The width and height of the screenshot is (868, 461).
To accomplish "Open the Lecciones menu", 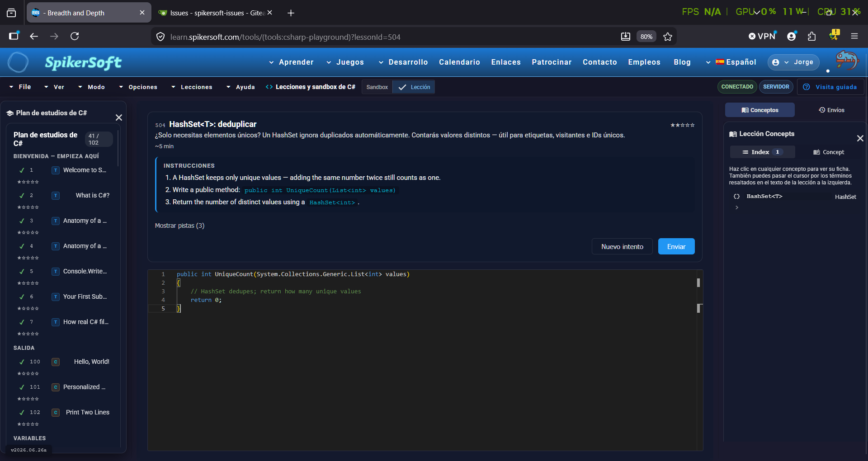I will 192,87.
